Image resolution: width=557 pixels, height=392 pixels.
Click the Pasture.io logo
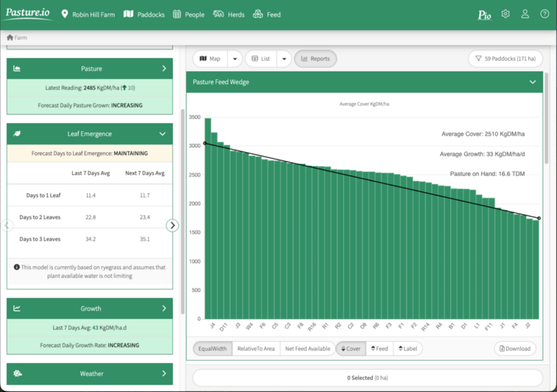(28, 13)
